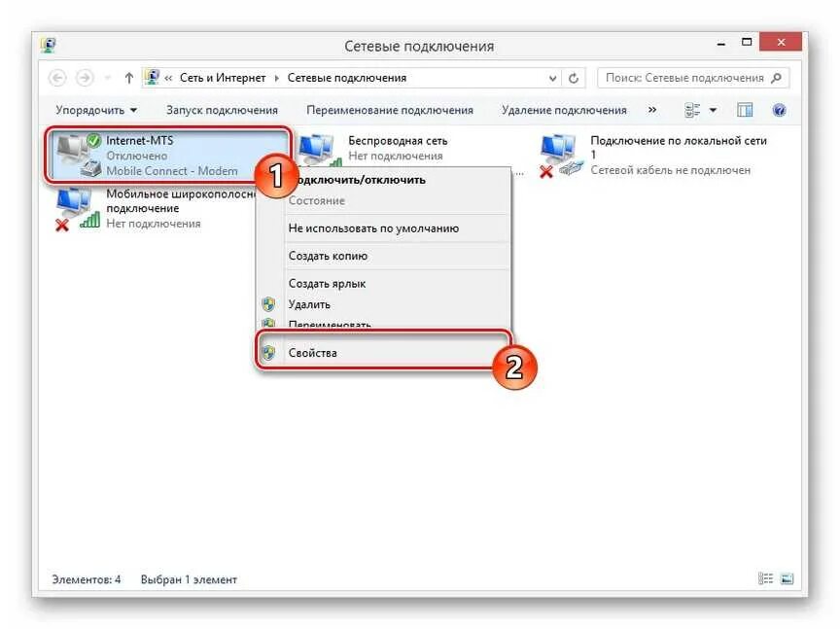Click Запуск подключения toolbar button
The height and width of the screenshot is (629, 840).
[222, 110]
